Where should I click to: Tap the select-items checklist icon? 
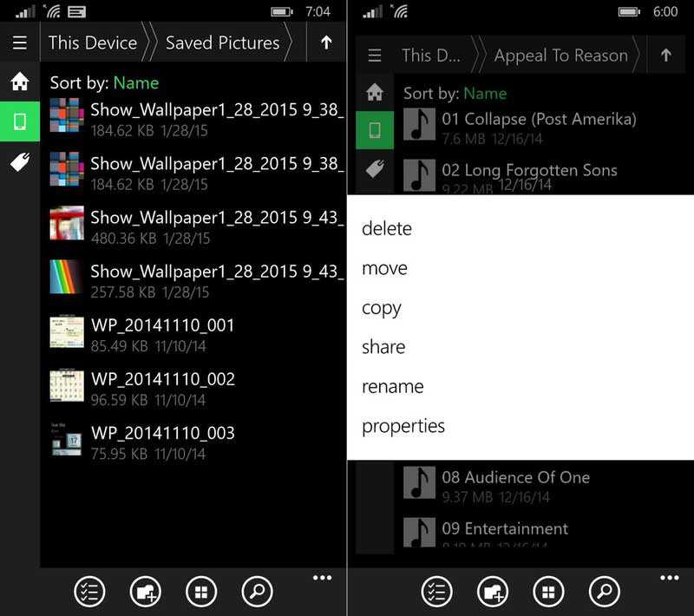pyautogui.click(x=88, y=591)
